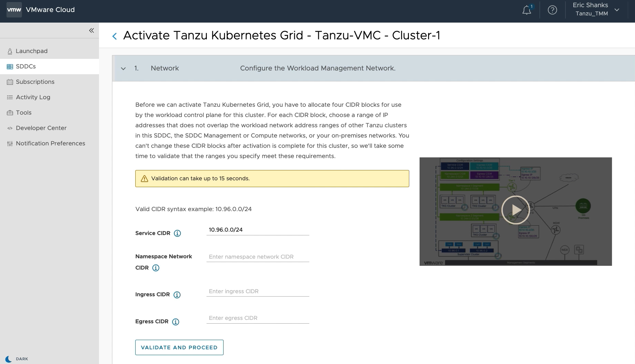The image size is (635, 364).
Task: Focus the Service CIDR input field
Action: pos(258,230)
